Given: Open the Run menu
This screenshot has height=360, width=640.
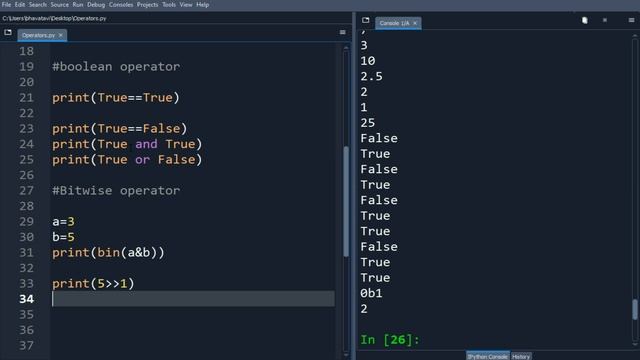Looking at the screenshot, I should (x=78, y=4).
